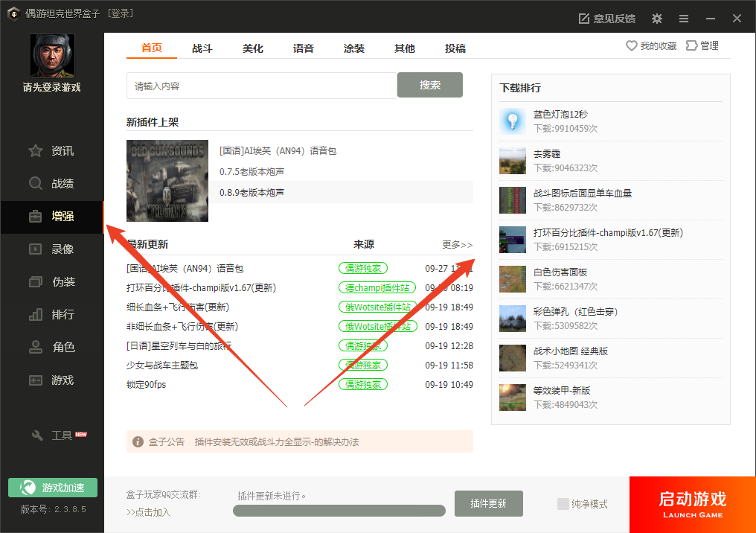Click the 插件更新 button
The image size is (756, 533).
(488, 504)
